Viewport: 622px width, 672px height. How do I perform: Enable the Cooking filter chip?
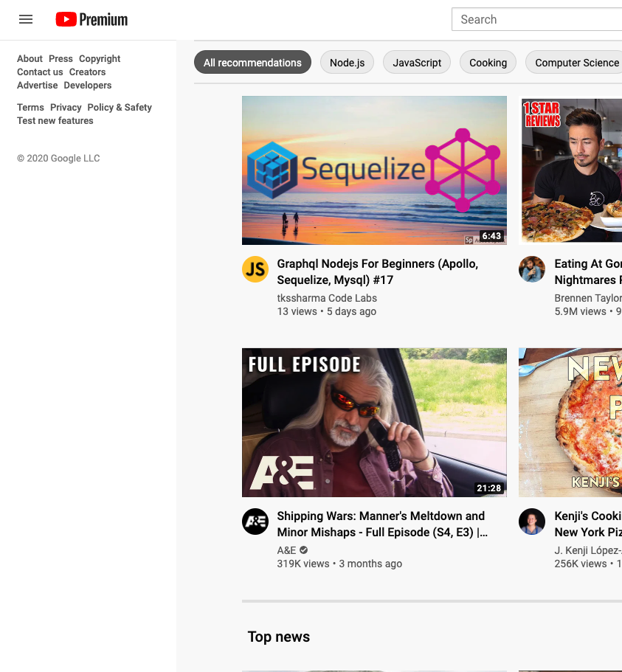(x=488, y=63)
